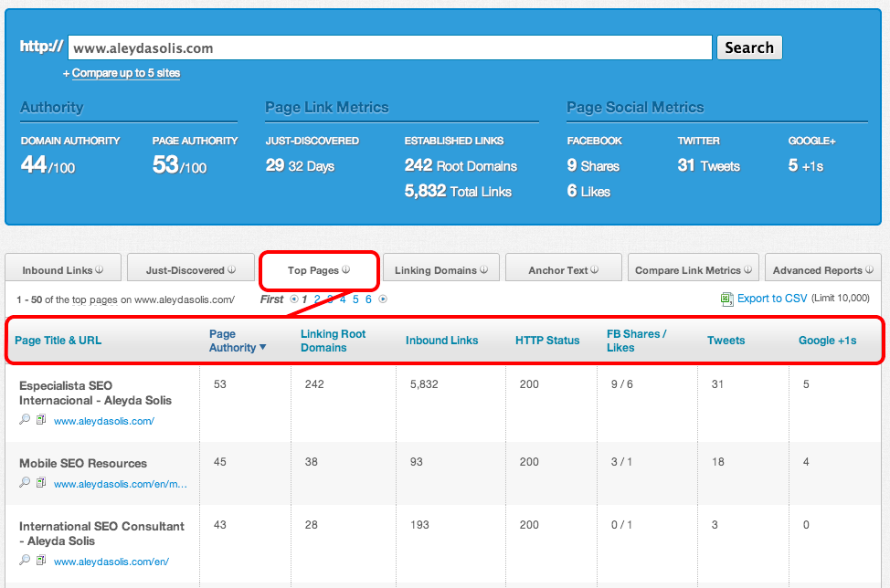
Task: Click magnifier icon for International SEO Consultant row
Action: 25,562
